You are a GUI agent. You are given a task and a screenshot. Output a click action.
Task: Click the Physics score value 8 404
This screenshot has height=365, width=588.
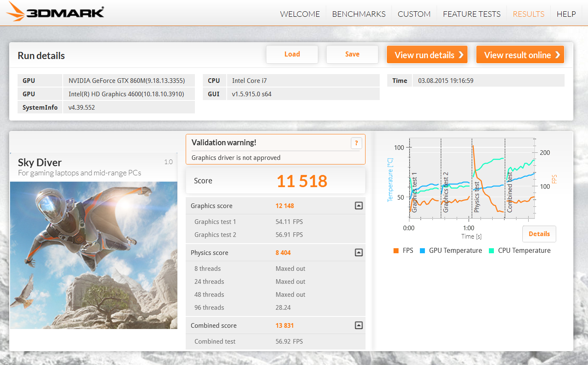[x=283, y=253]
